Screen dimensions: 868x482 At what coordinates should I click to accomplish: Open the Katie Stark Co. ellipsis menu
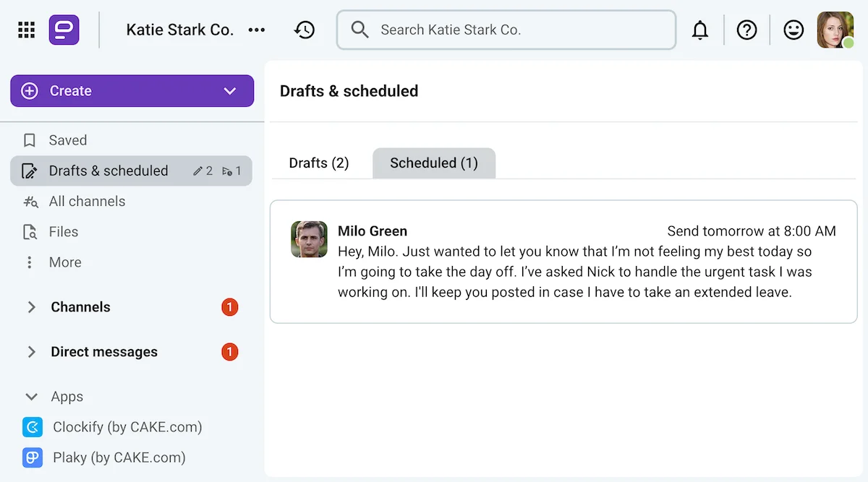click(257, 30)
